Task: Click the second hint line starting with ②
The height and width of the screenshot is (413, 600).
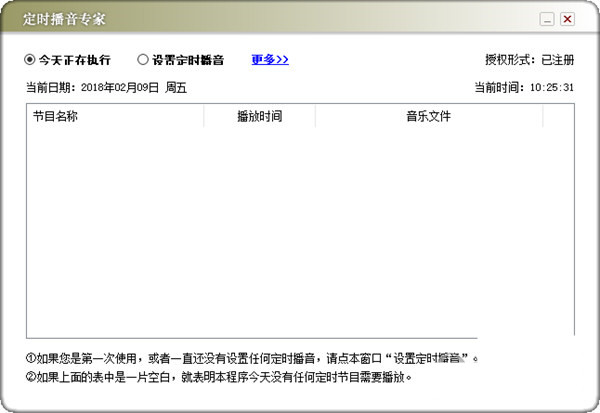Action: [220, 378]
